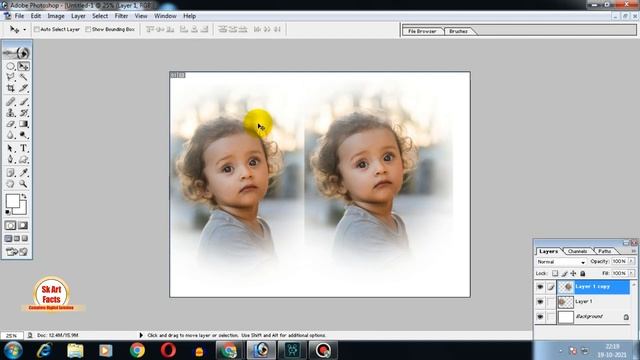Select the Path Selection tool
The image size is (640, 360).
(x=11, y=148)
